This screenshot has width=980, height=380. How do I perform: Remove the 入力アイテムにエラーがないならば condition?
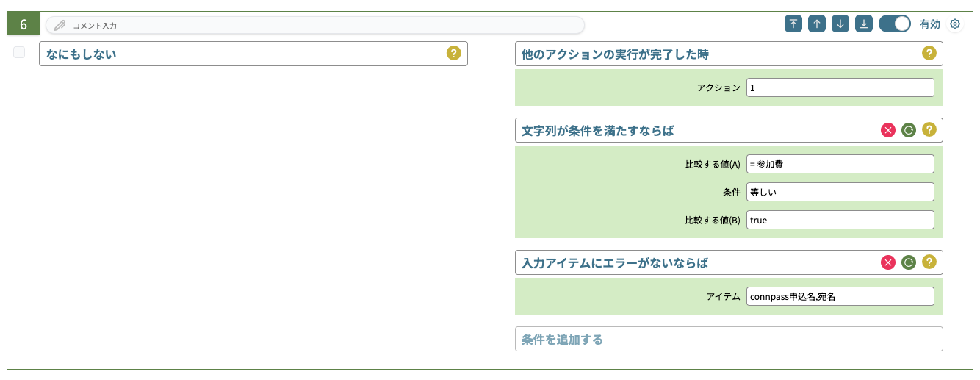[x=887, y=262]
